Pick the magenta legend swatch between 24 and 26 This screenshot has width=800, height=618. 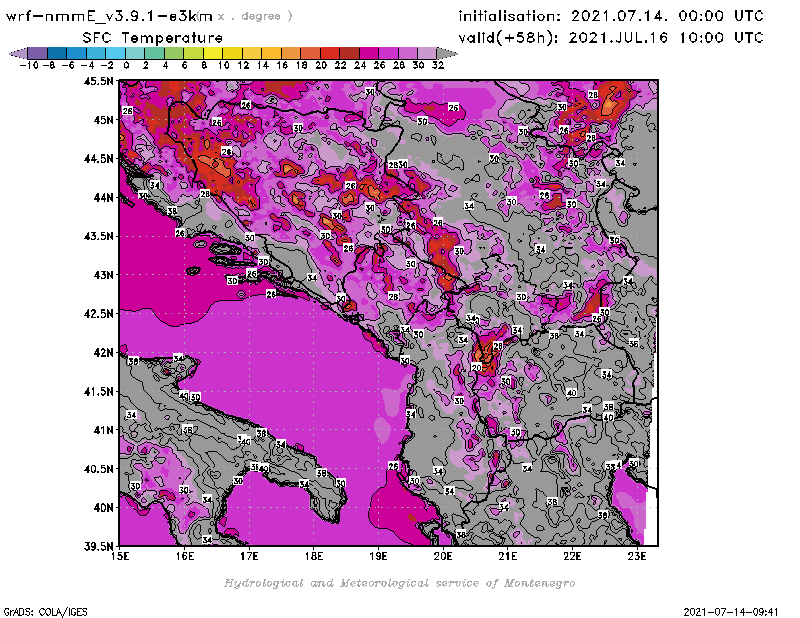click(x=368, y=53)
